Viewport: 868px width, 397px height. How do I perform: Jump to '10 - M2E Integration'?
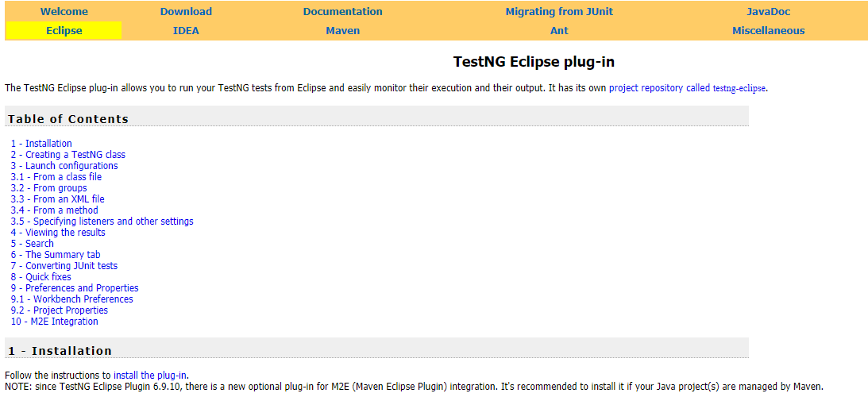pos(54,321)
